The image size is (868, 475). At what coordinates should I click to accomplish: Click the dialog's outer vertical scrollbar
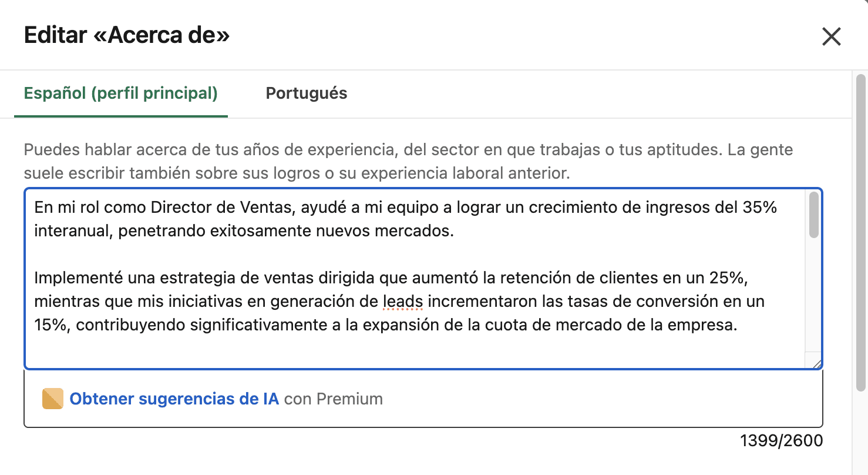tap(861, 232)
